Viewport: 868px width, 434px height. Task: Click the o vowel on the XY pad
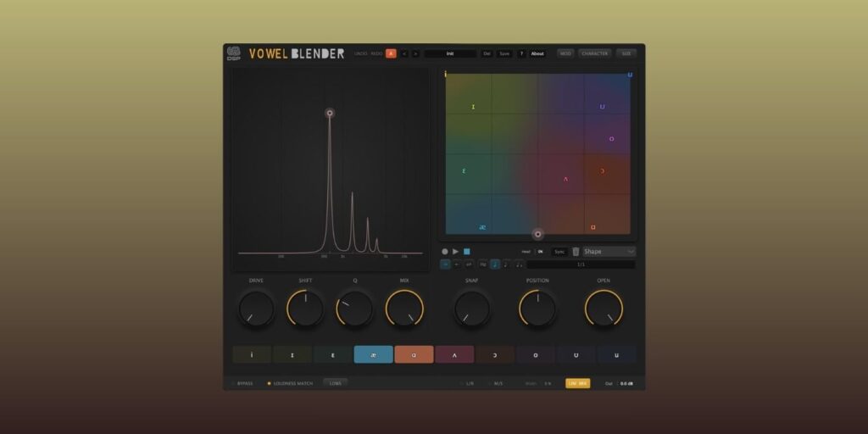point(611,139)
